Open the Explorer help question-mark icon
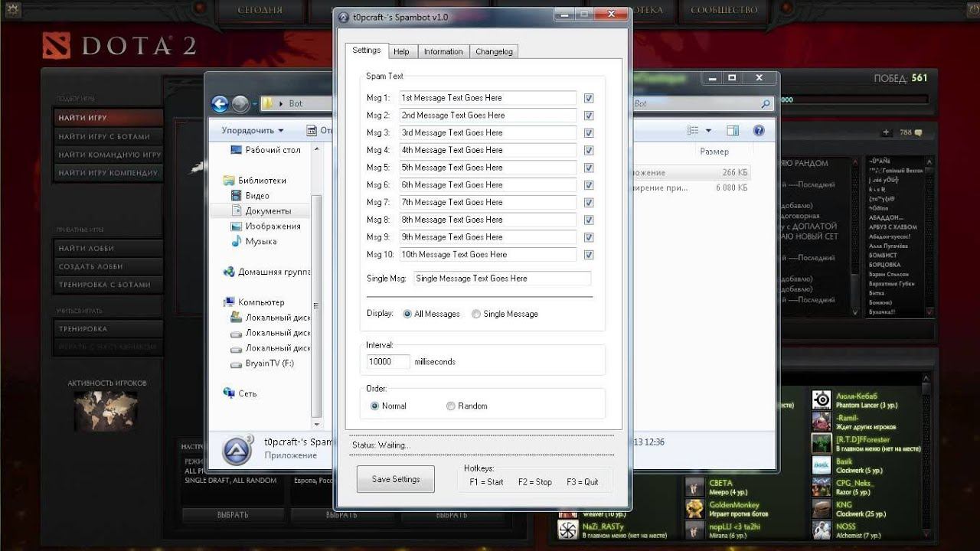 pyautogui.click(x=759, y=131)
